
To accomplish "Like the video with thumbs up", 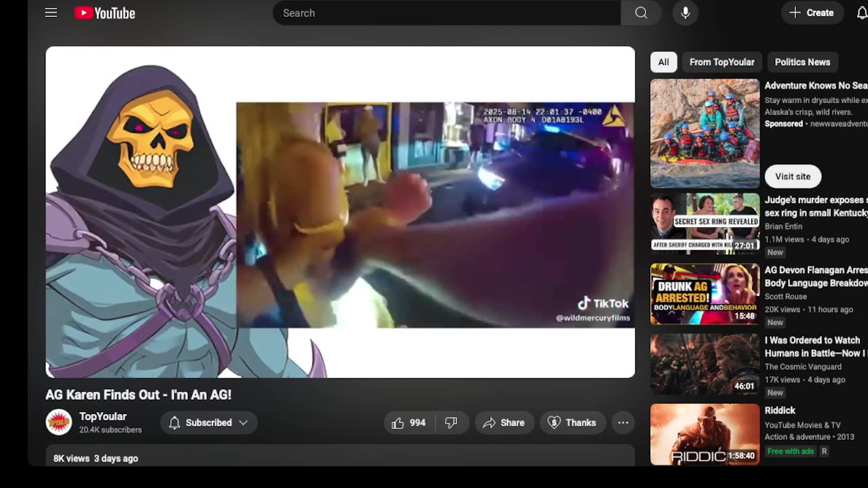I will click(409, 422).
